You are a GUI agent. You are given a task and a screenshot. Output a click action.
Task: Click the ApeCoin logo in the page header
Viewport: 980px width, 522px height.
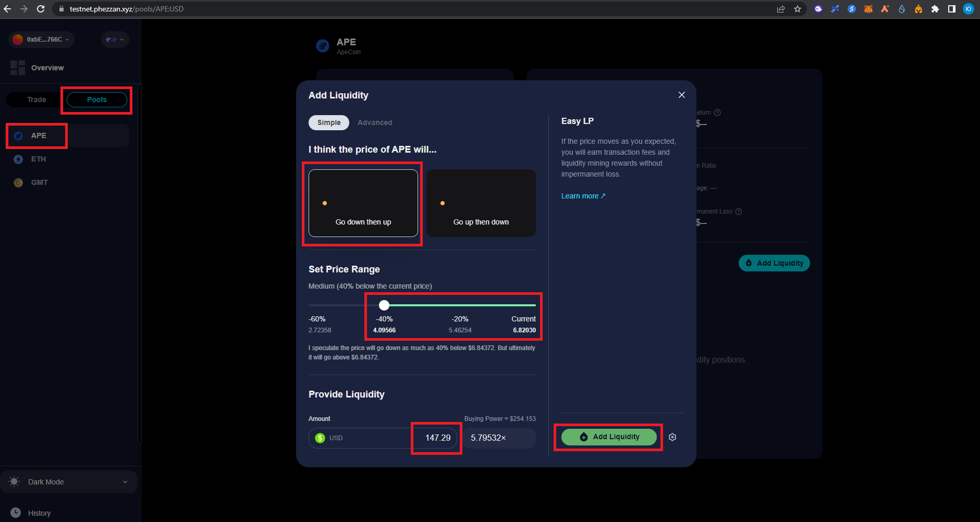tap(323, 46)
